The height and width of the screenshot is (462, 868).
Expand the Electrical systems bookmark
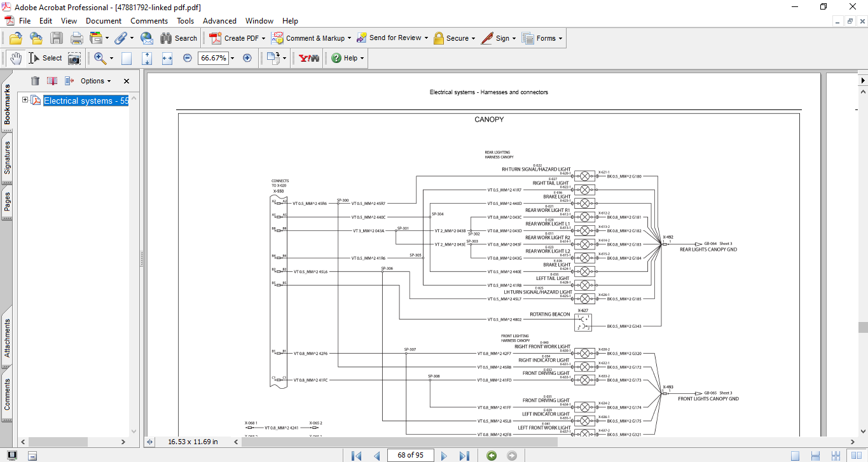[25, 100]
